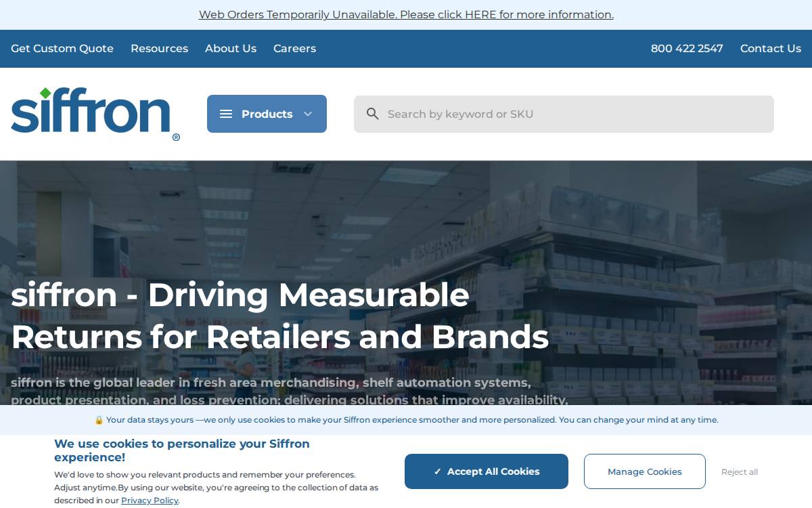Open the Resources menu item
The height and width of the screenshot is (508, 812).
coord(159,49)
